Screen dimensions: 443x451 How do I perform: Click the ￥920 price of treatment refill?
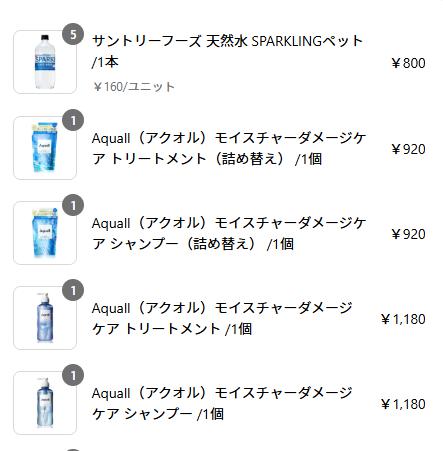408,149
